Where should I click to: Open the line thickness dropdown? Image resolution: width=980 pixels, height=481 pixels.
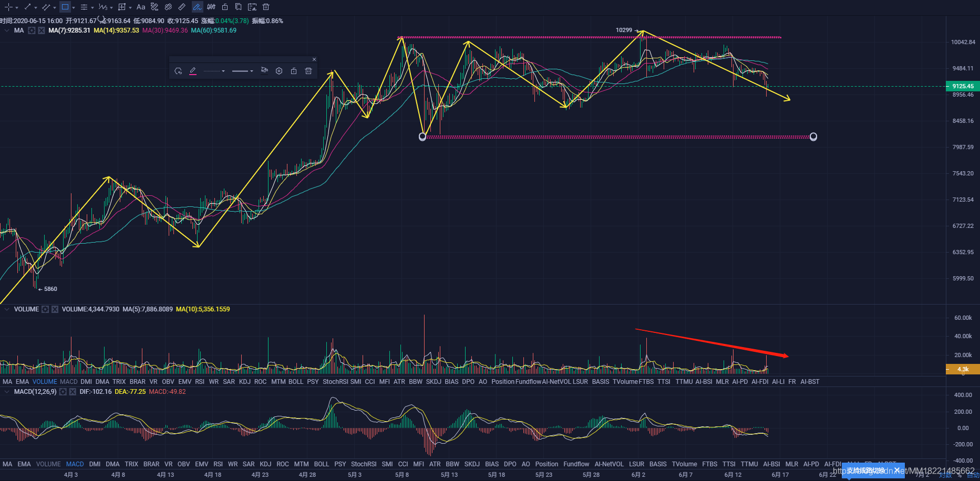[243, 71]
